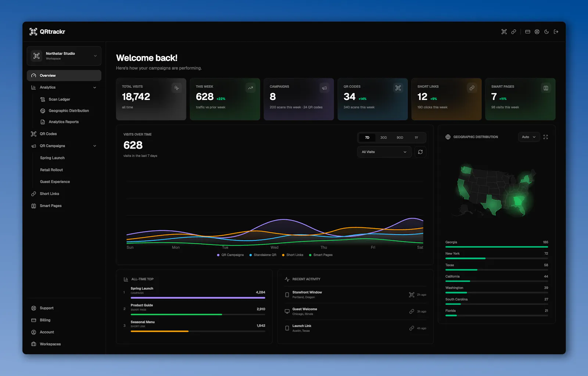Open the Guest Welcome activity row
Image resolution: width=588 pixels, height=376 pixels.
[x=355, y=312]
